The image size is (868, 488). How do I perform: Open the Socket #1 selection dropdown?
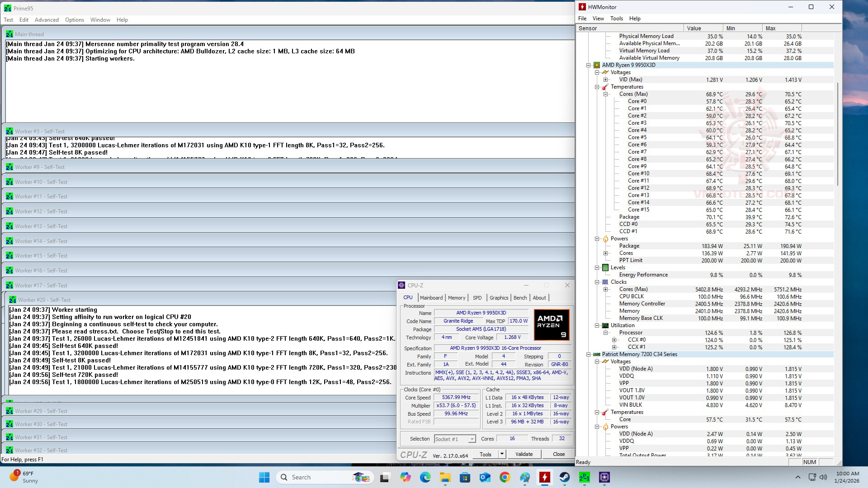[472, 439]
